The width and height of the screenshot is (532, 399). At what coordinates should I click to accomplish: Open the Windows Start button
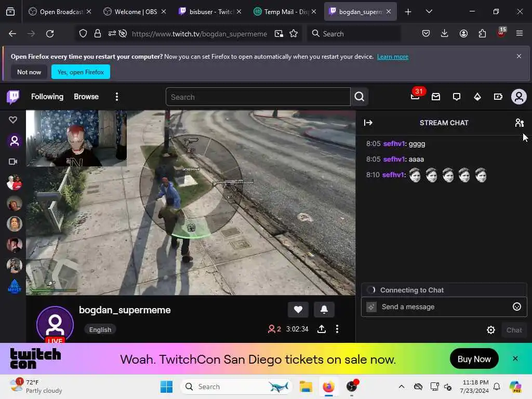tap(166, 387)
